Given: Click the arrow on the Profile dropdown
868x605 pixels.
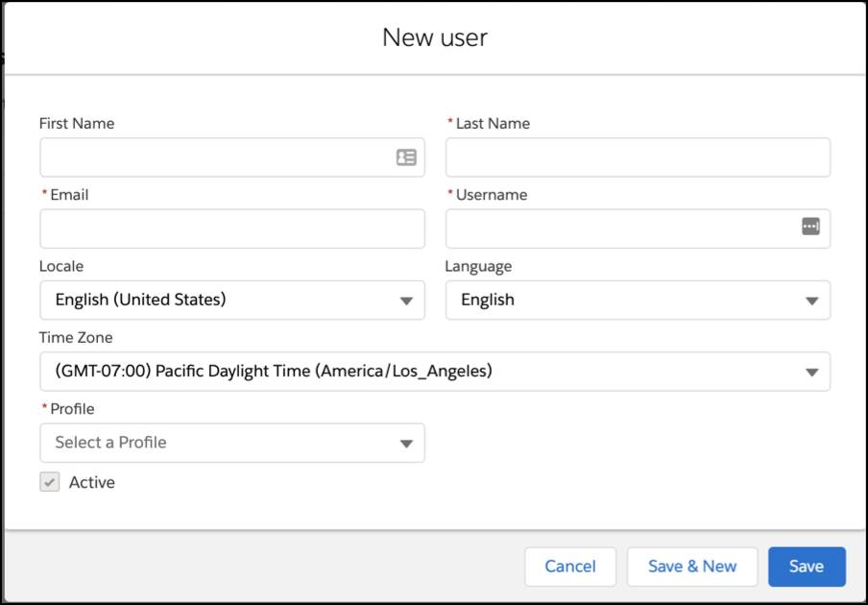Looking at the screenshot, I should click(406, 444).
